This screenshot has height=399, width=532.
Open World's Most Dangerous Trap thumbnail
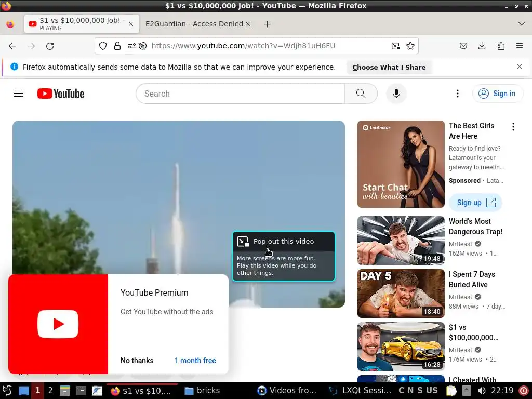pos(401,241)
